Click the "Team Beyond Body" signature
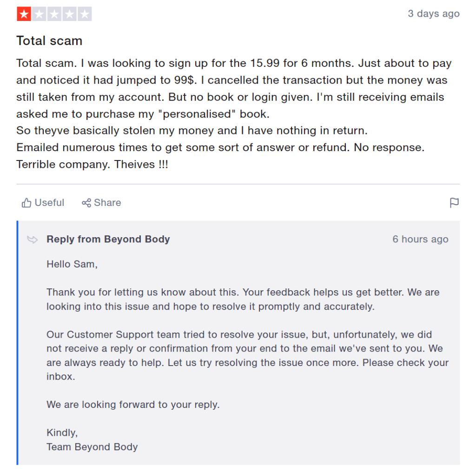Screen dimensions: 476x473 point(92,447)
